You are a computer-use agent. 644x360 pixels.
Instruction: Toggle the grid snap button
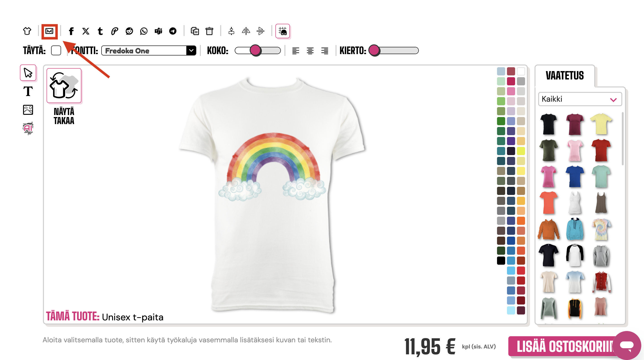click(282, 31)
